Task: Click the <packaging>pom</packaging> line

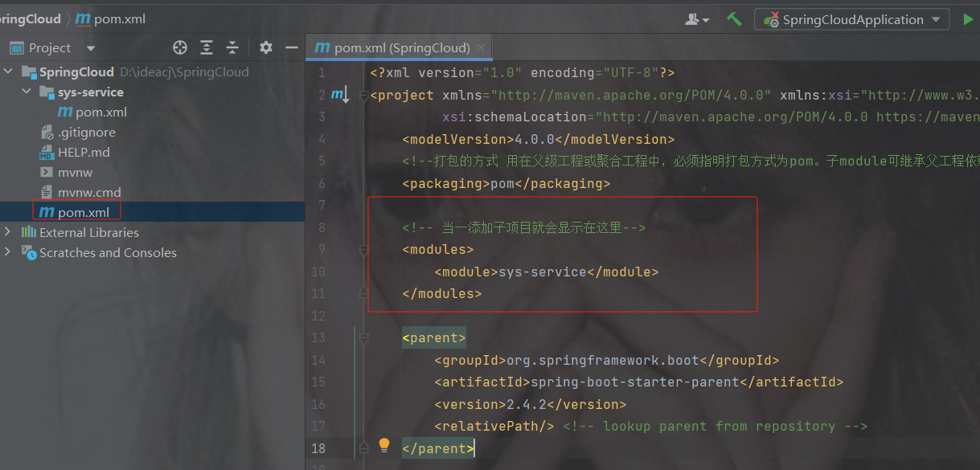Action: click(506, 183)
